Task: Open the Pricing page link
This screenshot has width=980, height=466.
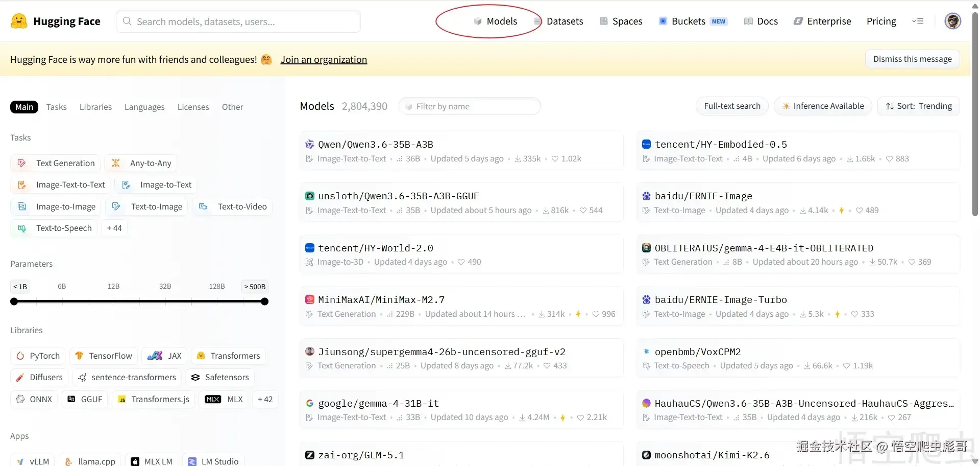Action: [x=881, y=21]
